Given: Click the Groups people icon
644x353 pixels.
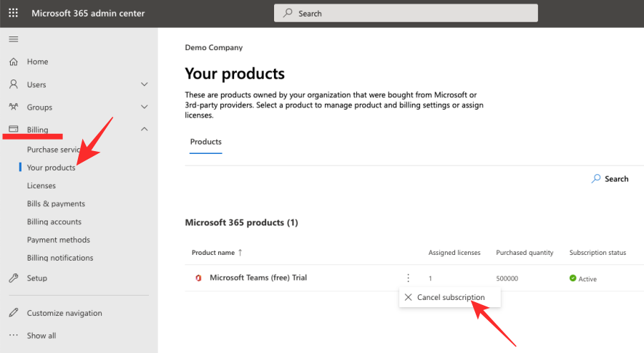Looking at the screenshot, I should click(14, 107).
